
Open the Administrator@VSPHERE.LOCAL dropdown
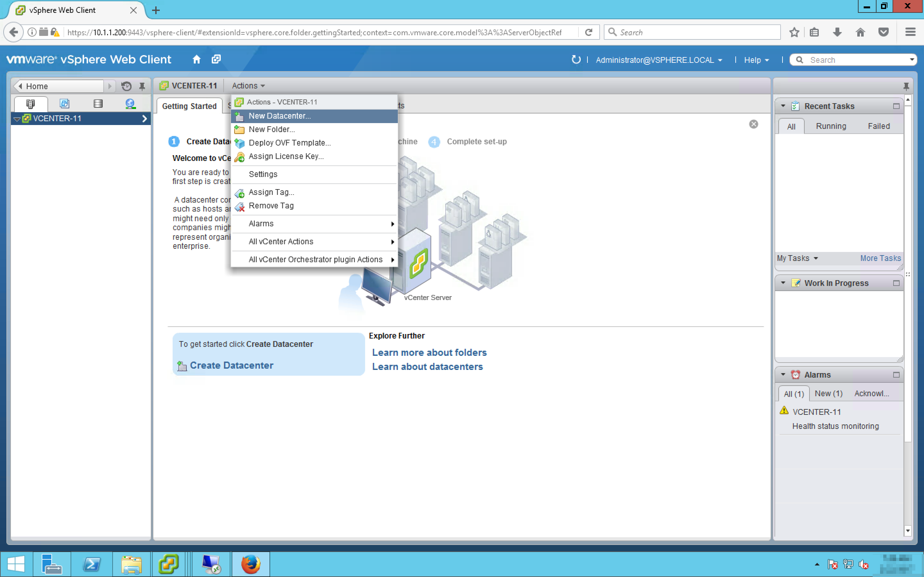[659, 60]
